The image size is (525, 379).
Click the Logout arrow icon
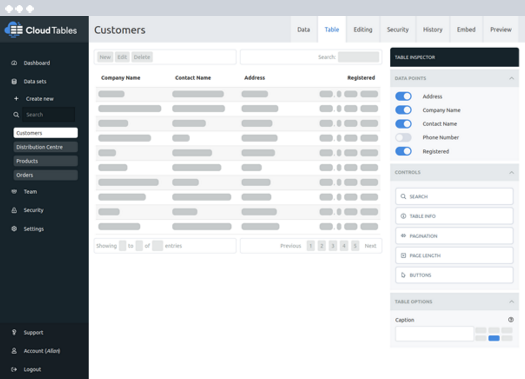pos(14,369)
